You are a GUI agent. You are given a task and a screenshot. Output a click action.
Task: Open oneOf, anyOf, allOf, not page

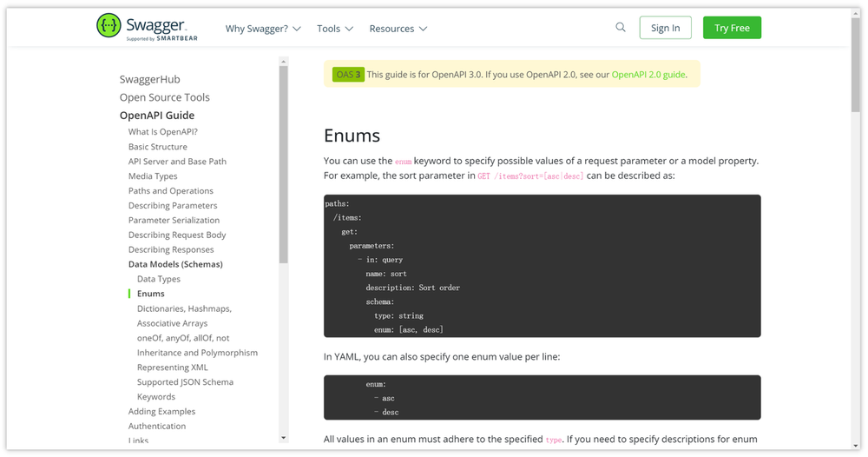pos(183,338)
